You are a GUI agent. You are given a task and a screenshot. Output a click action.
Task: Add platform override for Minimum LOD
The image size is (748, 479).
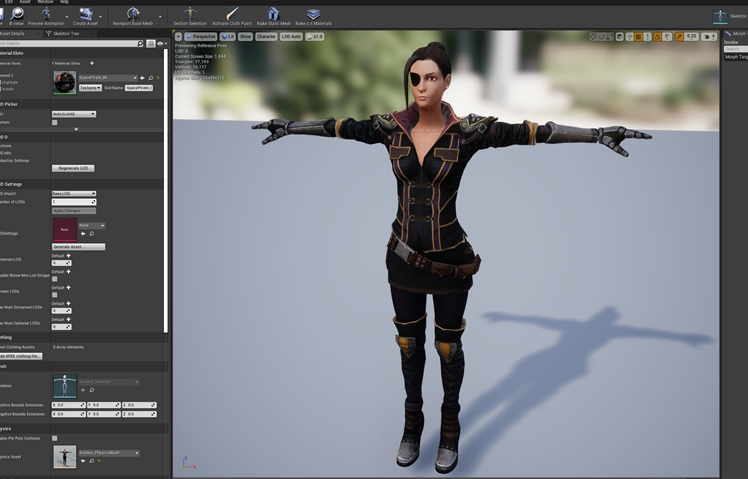click(69, 256)
